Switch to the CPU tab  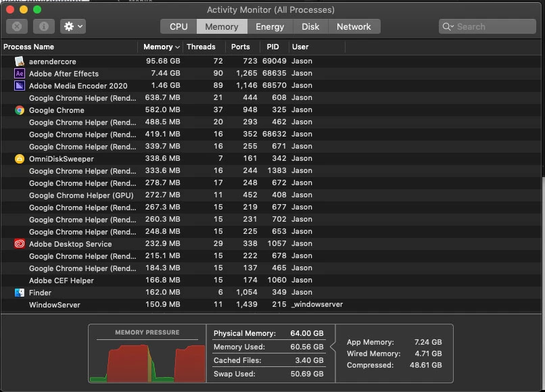179,27
